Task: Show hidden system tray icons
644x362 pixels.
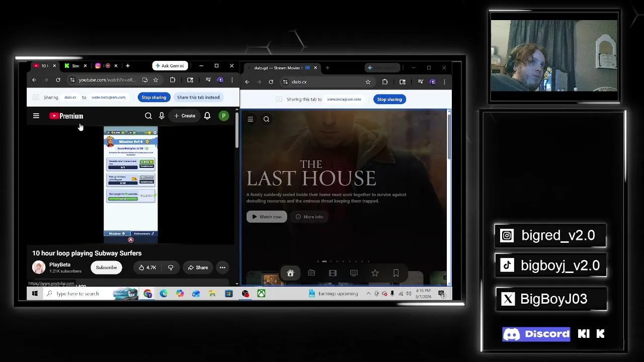Action: [368, 294]
